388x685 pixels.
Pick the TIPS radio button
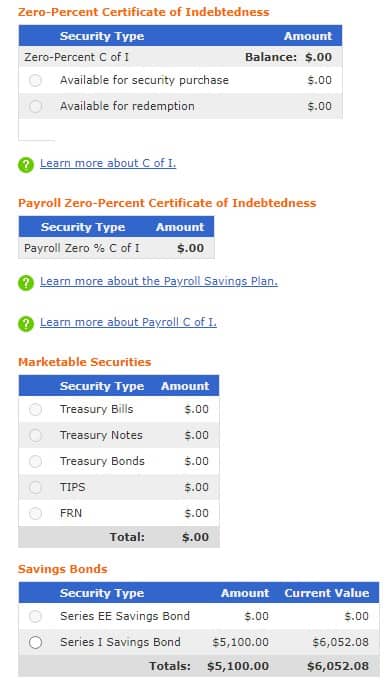click(35, 487)
